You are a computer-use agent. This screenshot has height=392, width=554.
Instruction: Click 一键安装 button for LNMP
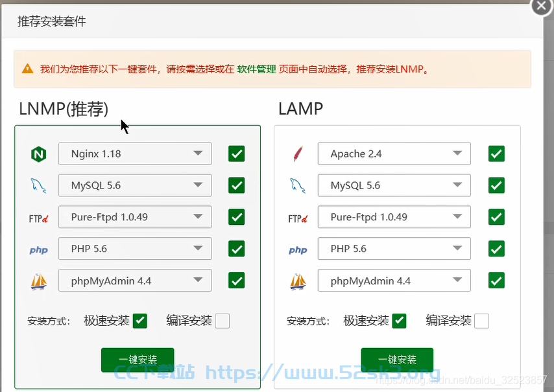pyautogui.click(x=138, y=360)
